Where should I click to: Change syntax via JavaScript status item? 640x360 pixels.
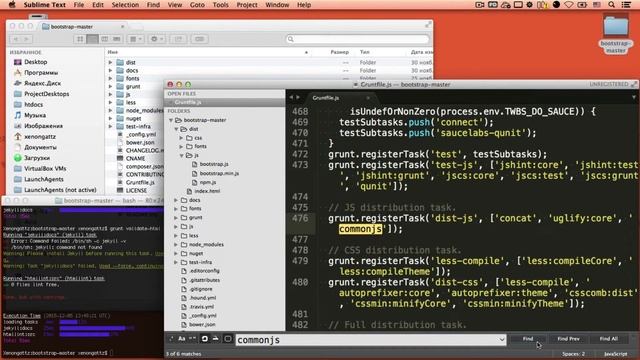[x=616, y=354]
